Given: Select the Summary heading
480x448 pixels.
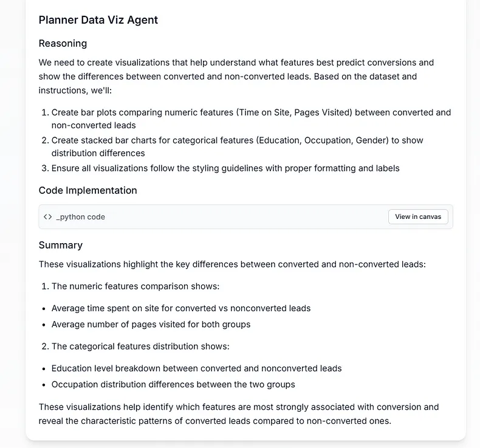Looking at the screenshot, I should (x=61, y=245).
